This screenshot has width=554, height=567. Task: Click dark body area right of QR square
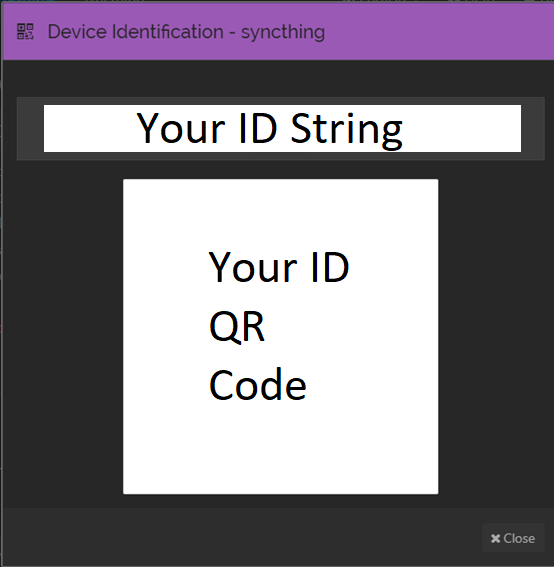tap(495, 336)
